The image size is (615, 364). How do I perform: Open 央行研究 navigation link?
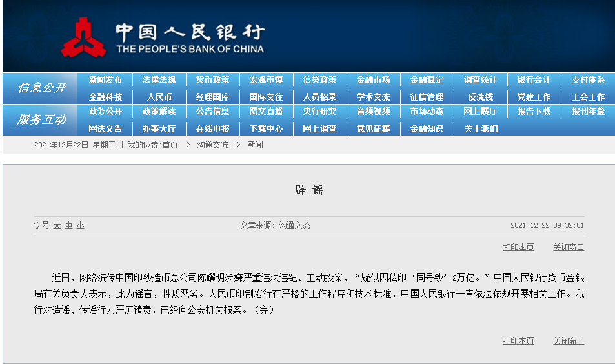click(319, 112)
